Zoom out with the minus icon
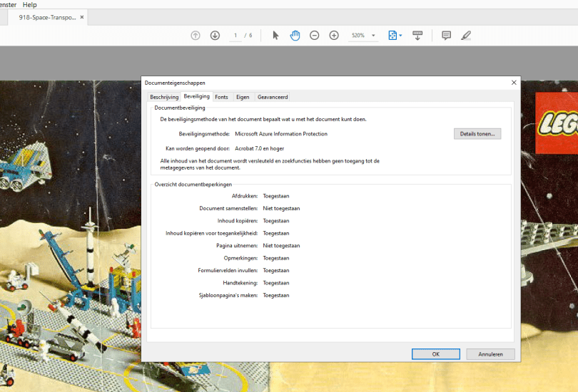 (315, 36)
